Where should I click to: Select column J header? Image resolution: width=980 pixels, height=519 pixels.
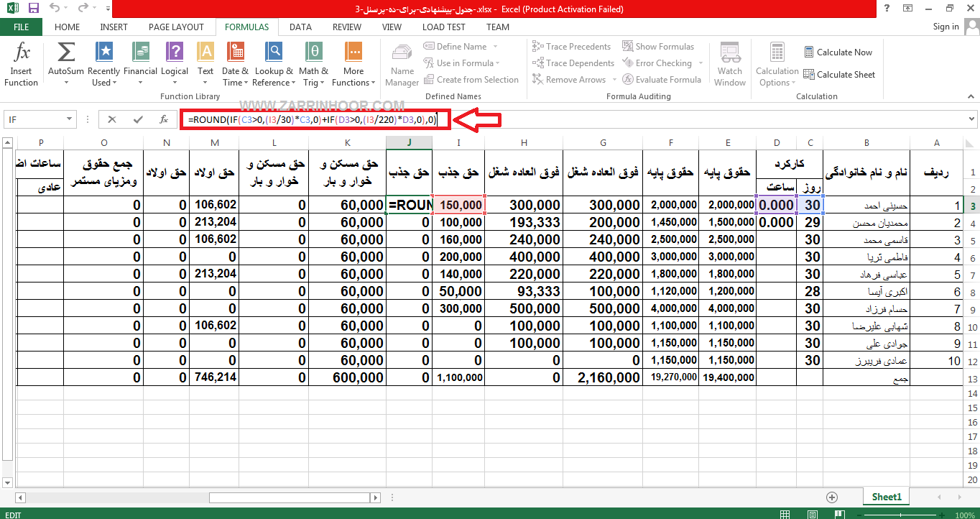pos(409,142)
